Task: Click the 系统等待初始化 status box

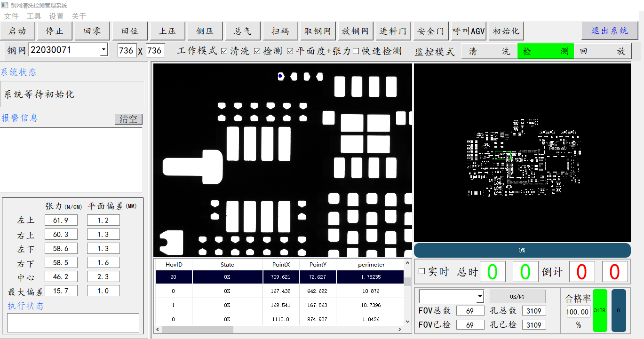Action: (72, 94)
